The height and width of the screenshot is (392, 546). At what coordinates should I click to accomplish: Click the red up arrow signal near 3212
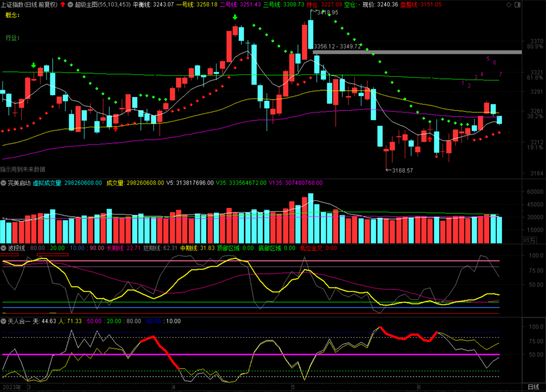click(x=430, y=138)
